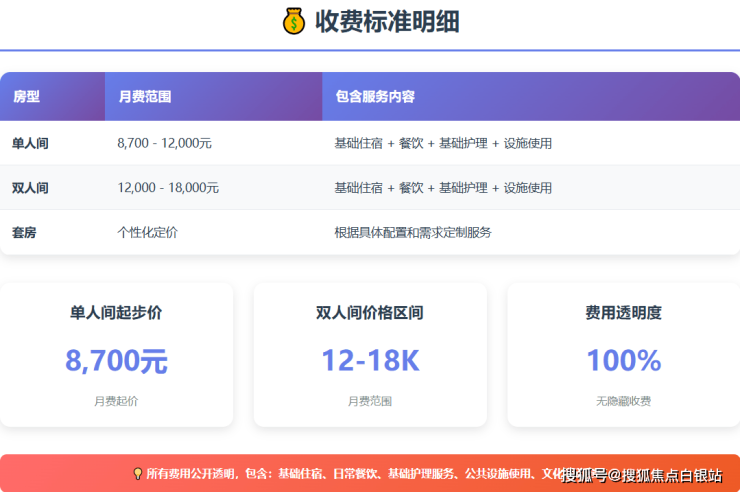Choose the 套房 row label
This screenshot has width=740, height=492.
(24, 232)
